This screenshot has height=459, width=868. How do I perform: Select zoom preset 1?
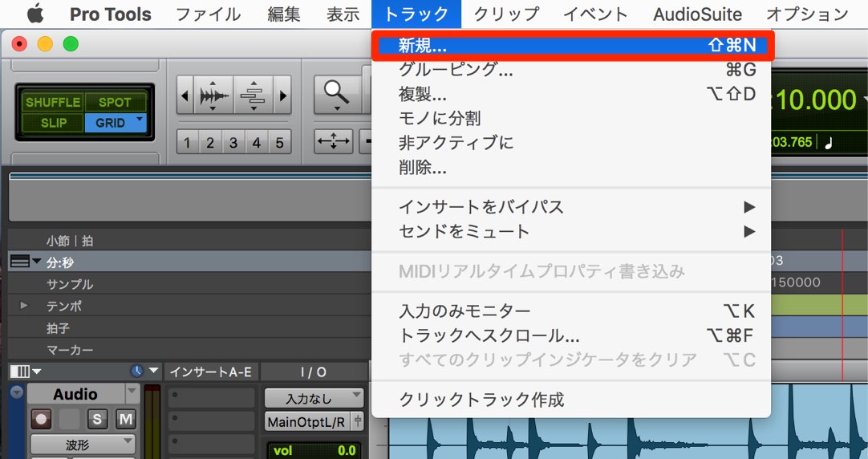(187, 143)
